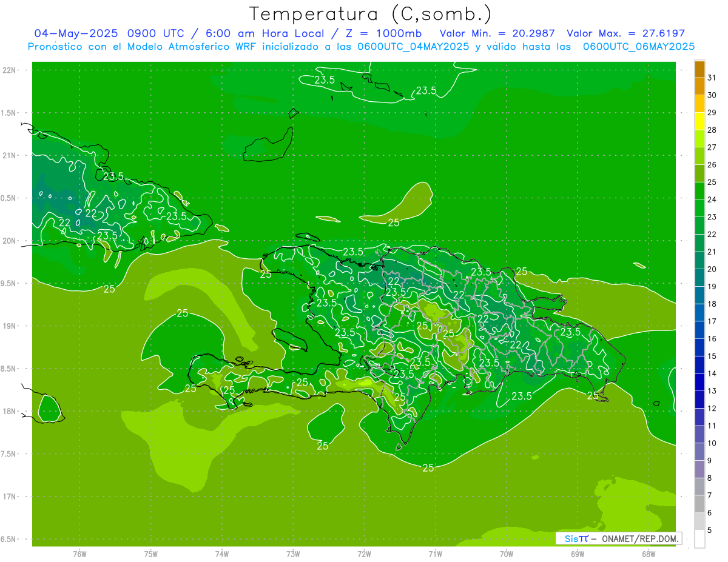Viewport: 728px width, 562px height.
Task: Click the '0600UTC_04MAY2025' initialization time
Action: [413, 46]
